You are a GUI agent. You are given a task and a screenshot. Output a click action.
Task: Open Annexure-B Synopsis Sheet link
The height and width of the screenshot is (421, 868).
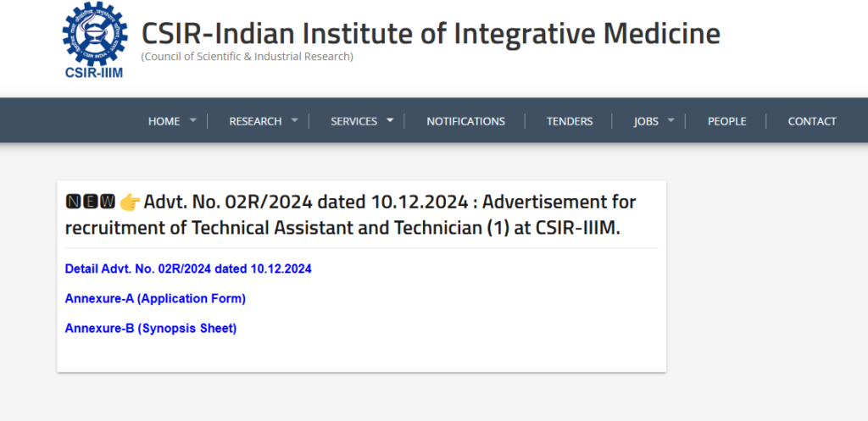[x=151, y=329]
